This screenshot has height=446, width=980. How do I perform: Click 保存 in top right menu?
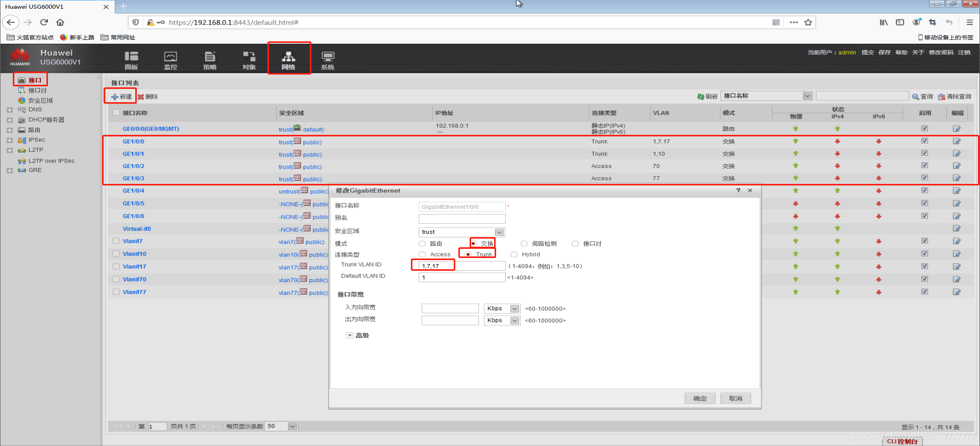[885, 53]
